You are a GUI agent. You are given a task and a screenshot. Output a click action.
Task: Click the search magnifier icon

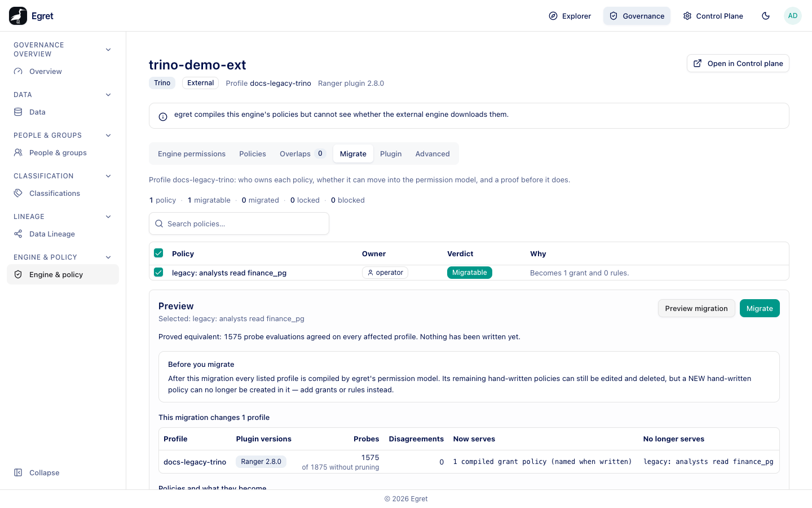tap(159, 224)
